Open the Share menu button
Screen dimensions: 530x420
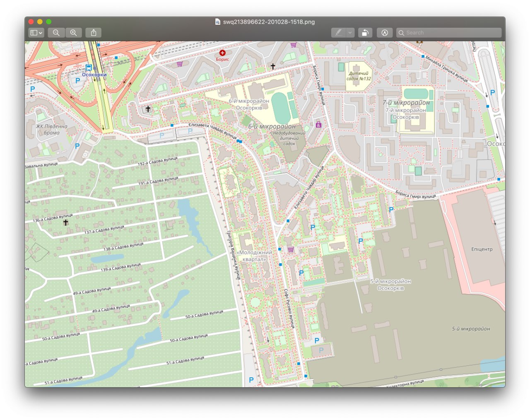(94, 33)
